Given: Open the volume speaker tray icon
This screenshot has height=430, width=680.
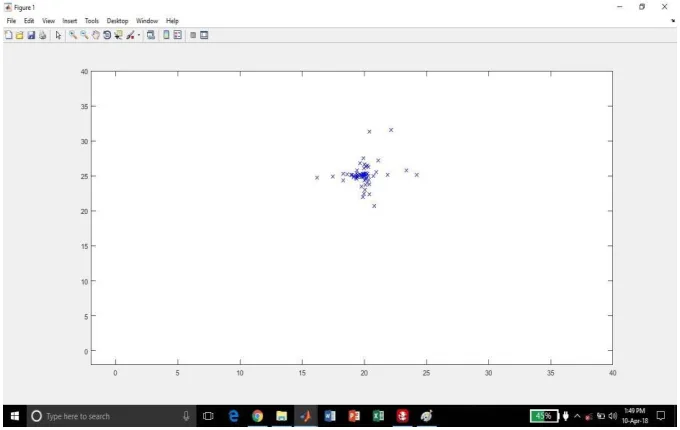Looking at the screenshot, I should click(x=612, y=416).
